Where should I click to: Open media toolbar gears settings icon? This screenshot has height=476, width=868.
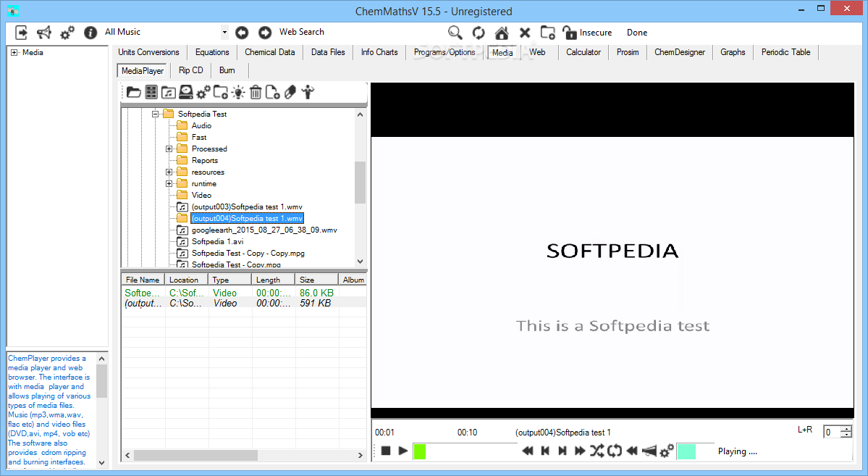click(x=203, y=93)
